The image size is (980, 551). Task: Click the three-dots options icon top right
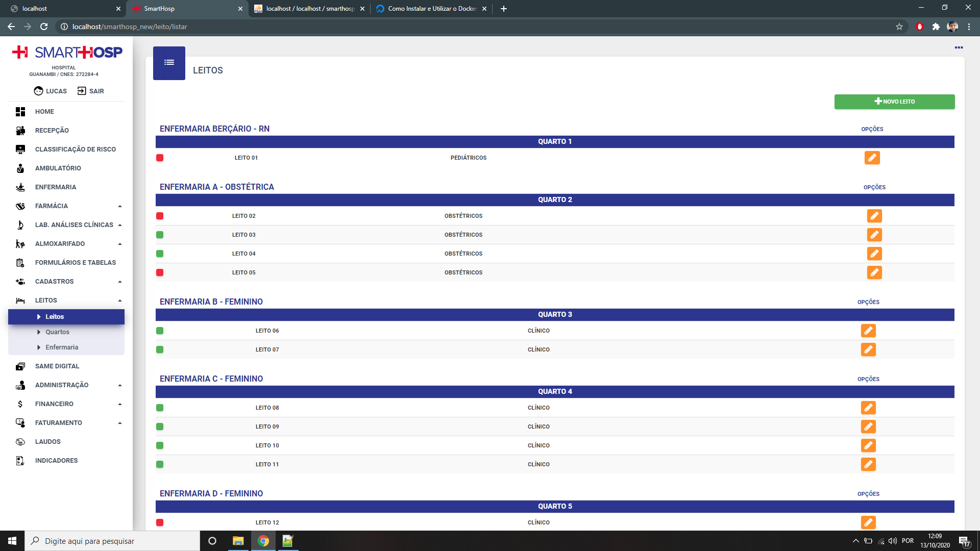click(x=959, y=47)
